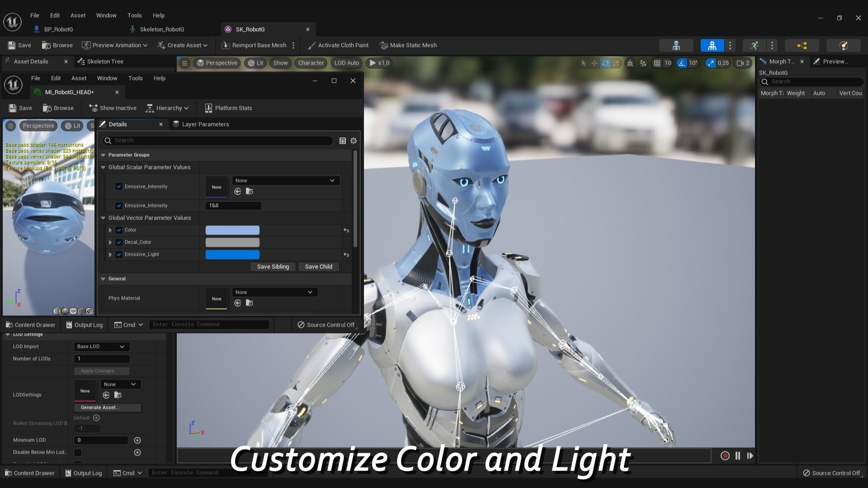The width and height of the screenshot is (868, 488).
Task: Toggle rotation snapping angle icon
Action: click(682, 63)
